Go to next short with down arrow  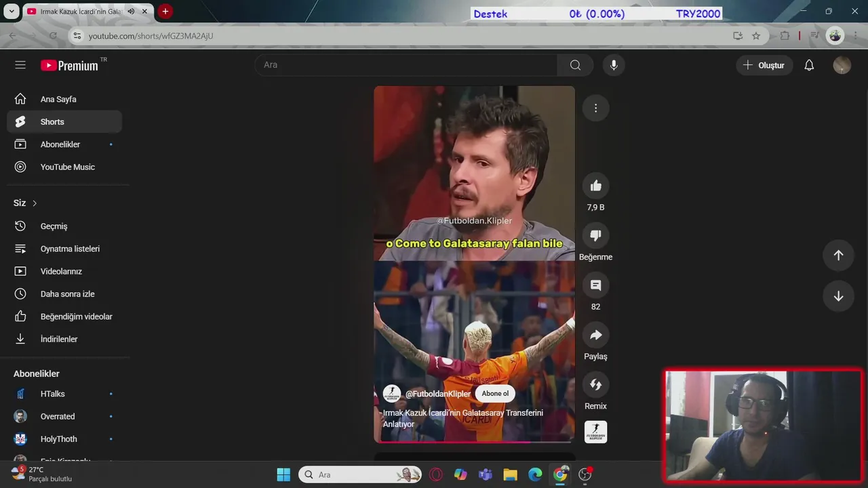[838, 296]
